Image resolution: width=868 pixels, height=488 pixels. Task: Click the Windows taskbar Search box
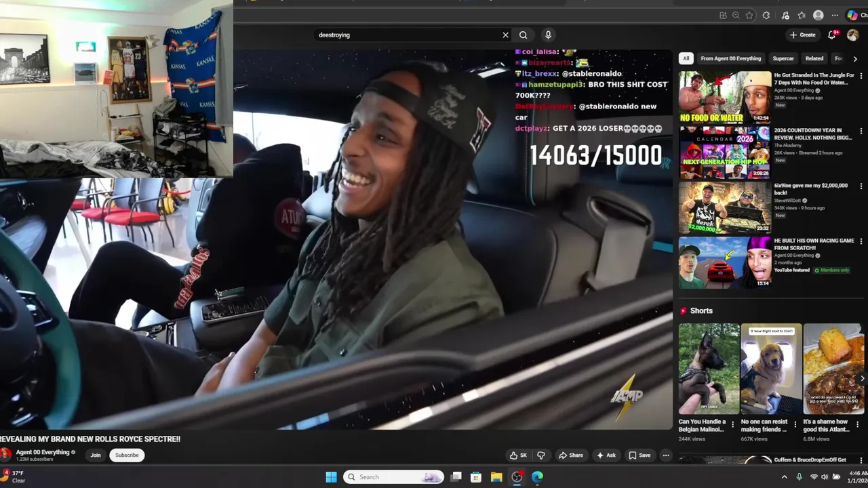[393, 477]
